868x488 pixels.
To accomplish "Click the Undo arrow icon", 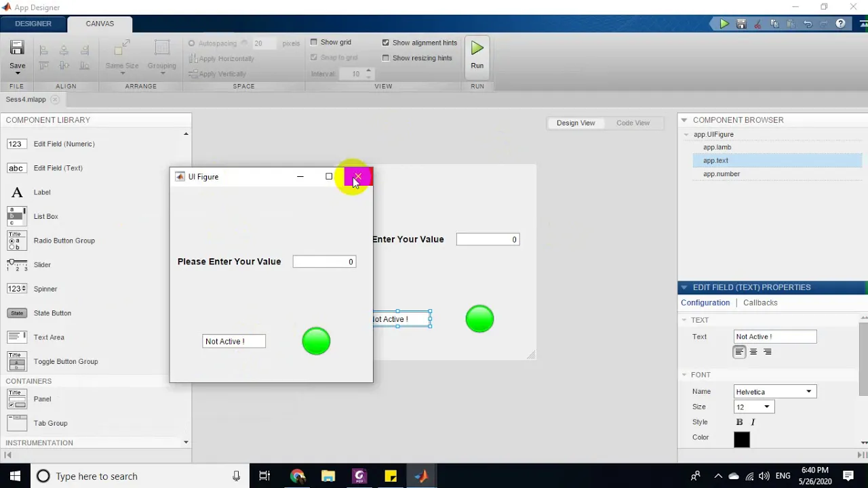I will pyautogui.click(x=808, y=24).
